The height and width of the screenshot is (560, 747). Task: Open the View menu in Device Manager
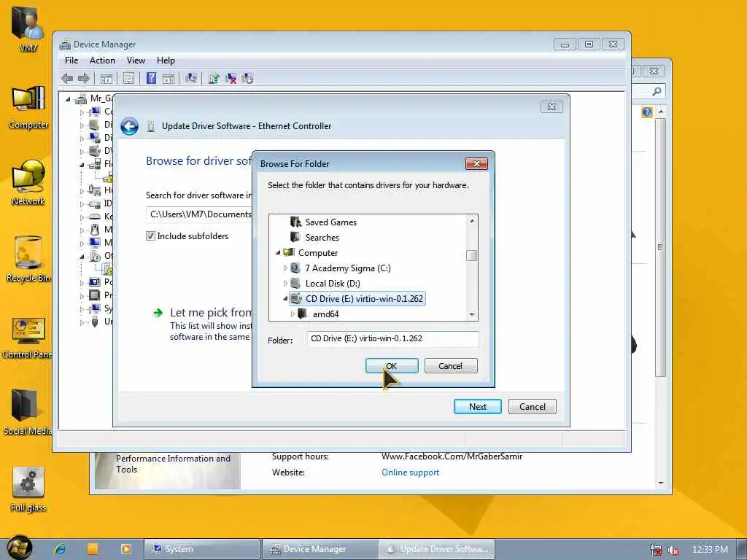click(136, 61)
